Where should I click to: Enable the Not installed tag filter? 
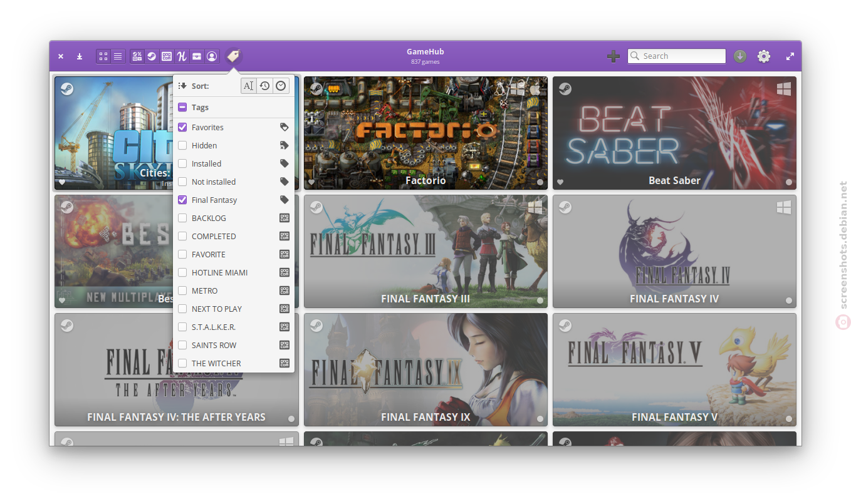(x=182, y=182)
